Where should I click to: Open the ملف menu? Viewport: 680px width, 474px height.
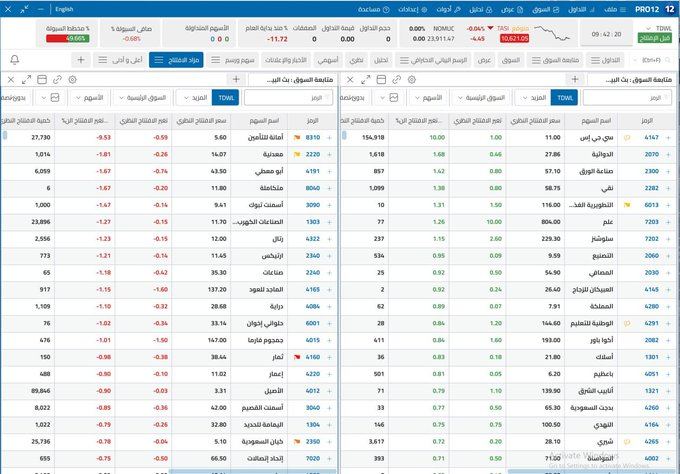(615, 9)
